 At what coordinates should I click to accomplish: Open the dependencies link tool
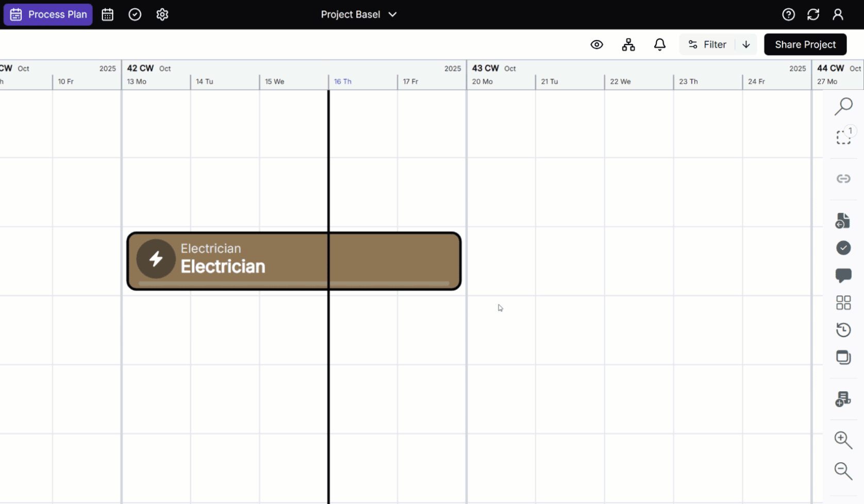tap(844, 178)
